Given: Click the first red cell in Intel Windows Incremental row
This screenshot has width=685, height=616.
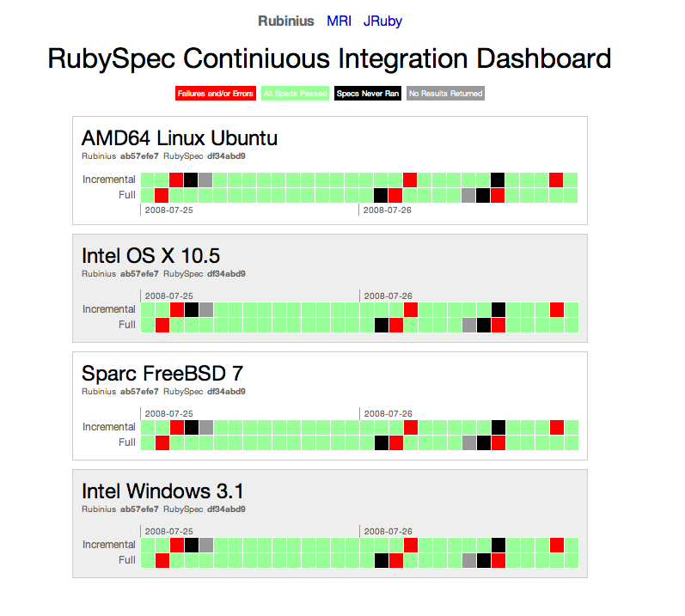Looking at the screenshot, I should click(x=177, y=545).
